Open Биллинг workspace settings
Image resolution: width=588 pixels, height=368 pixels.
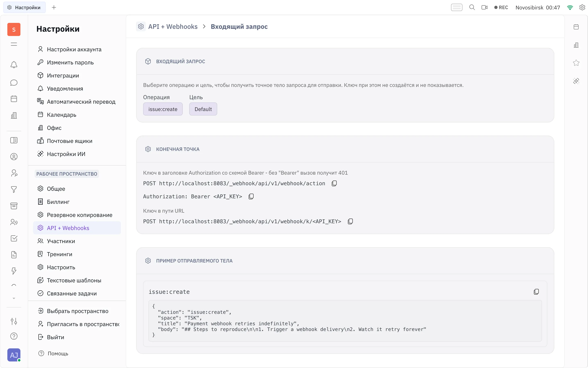(77, 202)
